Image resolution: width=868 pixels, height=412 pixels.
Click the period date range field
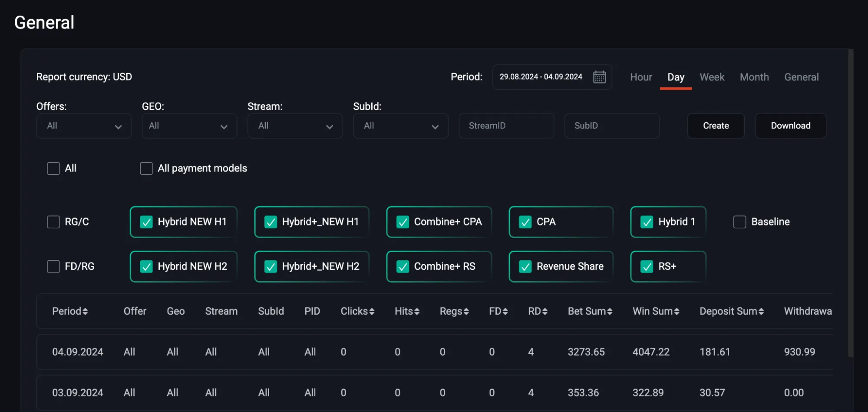click(x=552, y=77)
